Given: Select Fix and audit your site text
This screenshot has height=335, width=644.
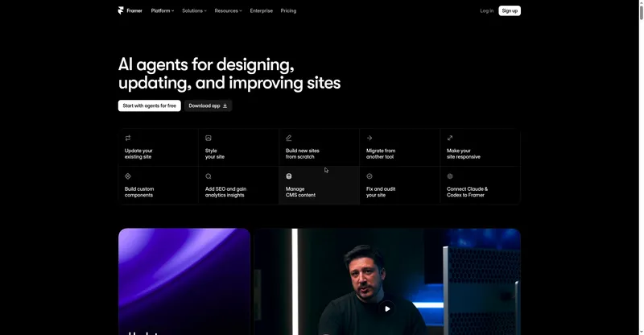Looking at the screenshot, I should click(x=381, y=192).
